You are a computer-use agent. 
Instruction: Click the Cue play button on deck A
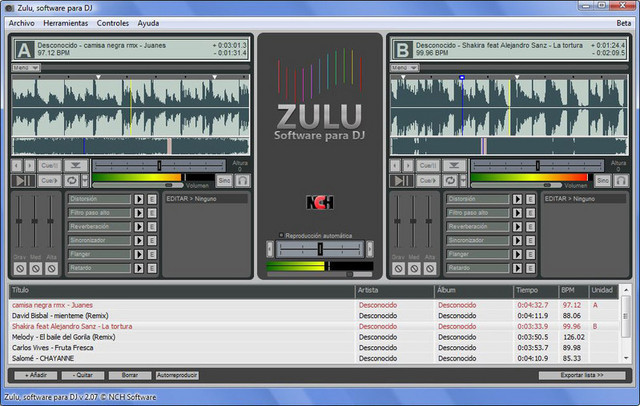49,180
